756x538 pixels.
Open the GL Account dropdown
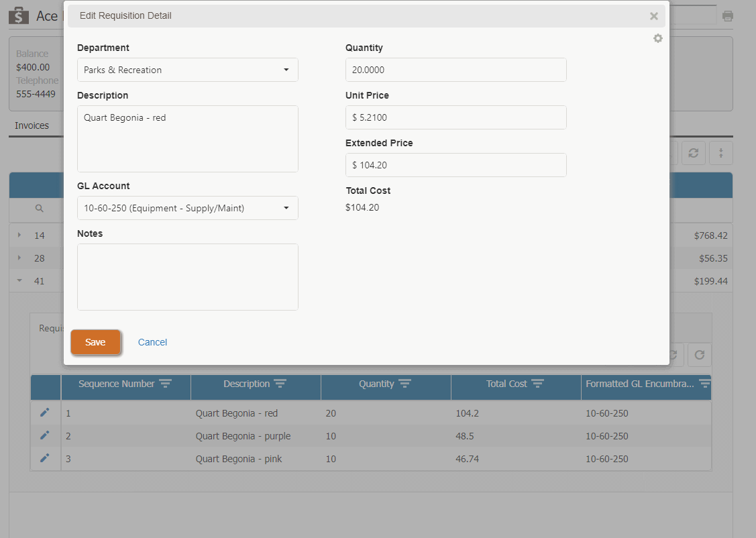[287, 208]
